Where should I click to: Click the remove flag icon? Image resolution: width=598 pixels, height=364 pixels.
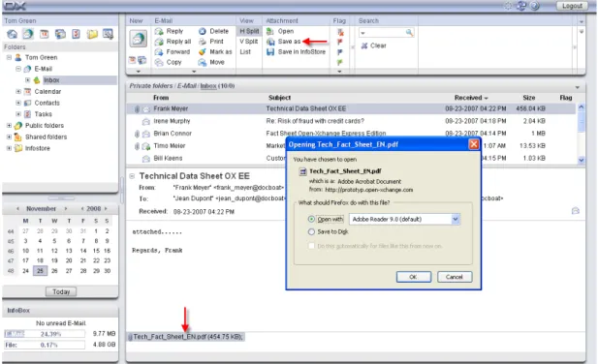(340, 32)
